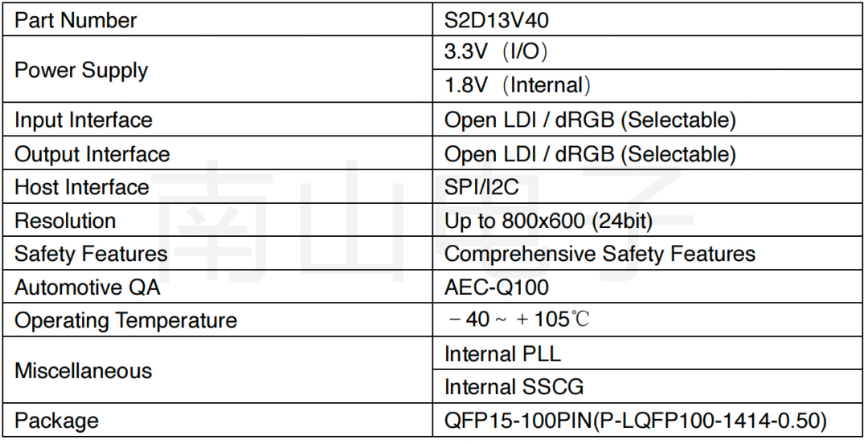
Task: Select the −40 ~ +105℃ temperature value
Action: tap(518, 320)
